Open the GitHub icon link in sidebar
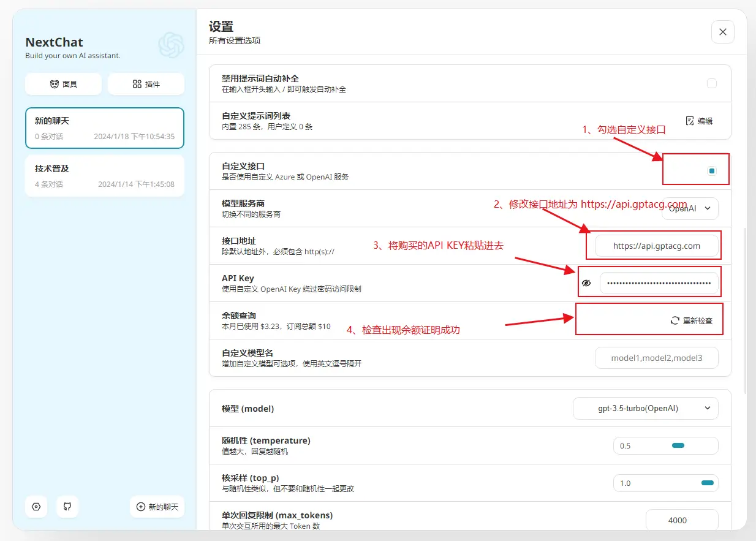This screenshot has width=756, height=541. click(x=67, y=507)
